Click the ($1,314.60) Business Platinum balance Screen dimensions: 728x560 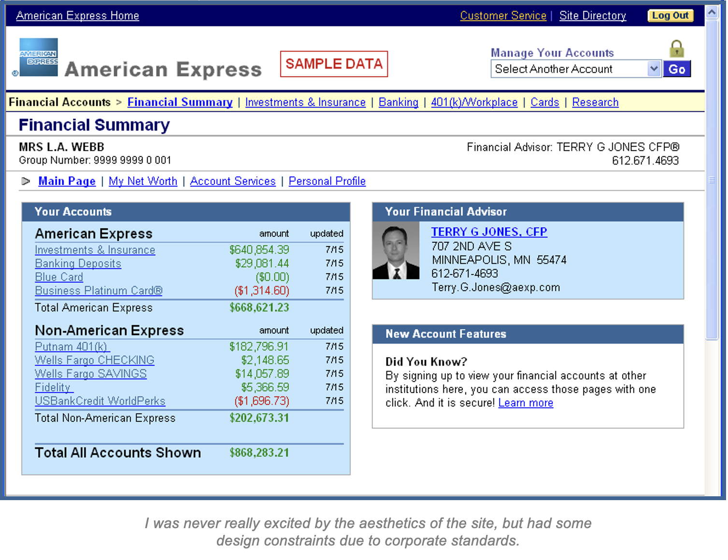coord(261,291)
